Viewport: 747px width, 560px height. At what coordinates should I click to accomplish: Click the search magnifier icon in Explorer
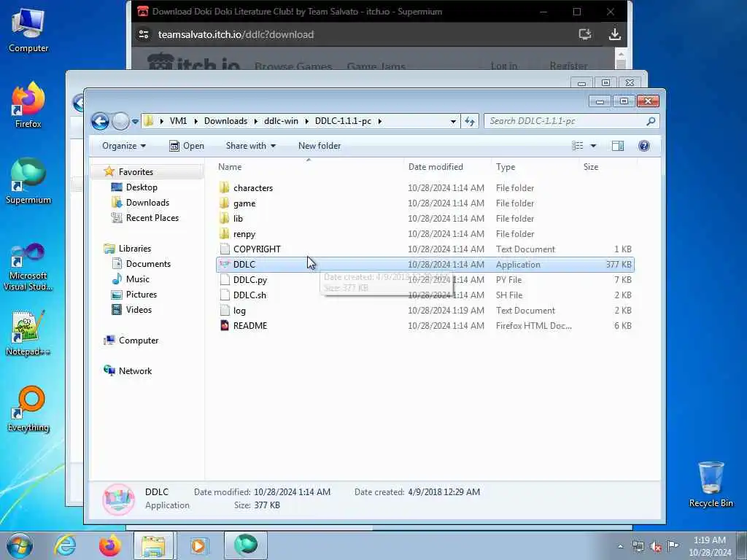[651, 121]
